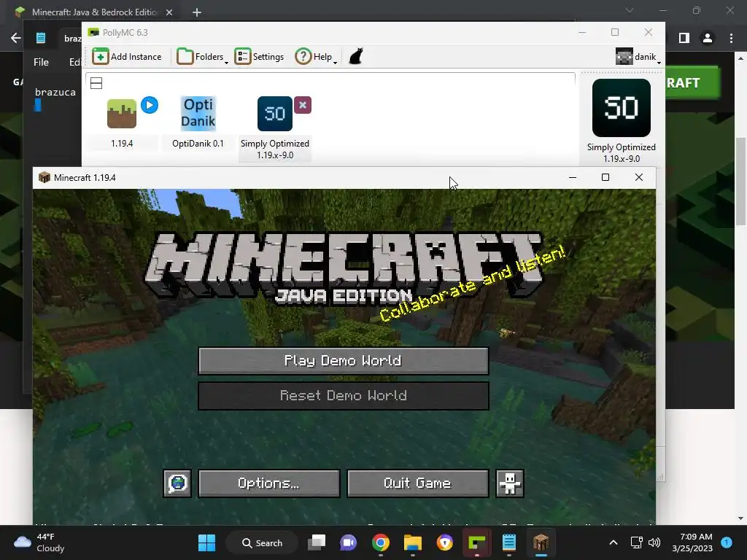Open PollyMC Settings
This screenshot has height=560, width=747.
click(260, 57)
